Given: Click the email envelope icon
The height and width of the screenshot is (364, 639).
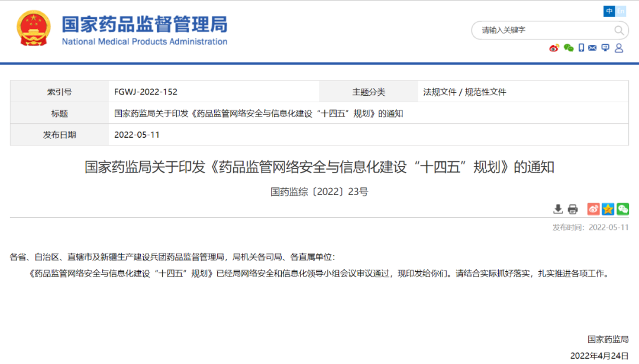Looking at the screenshot, I should click(592, 48).
